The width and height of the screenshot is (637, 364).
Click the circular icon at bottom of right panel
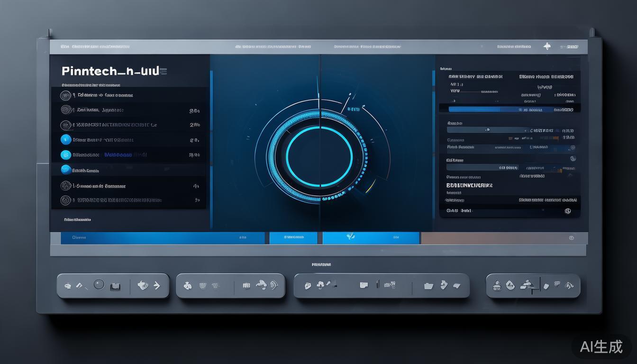568,211
